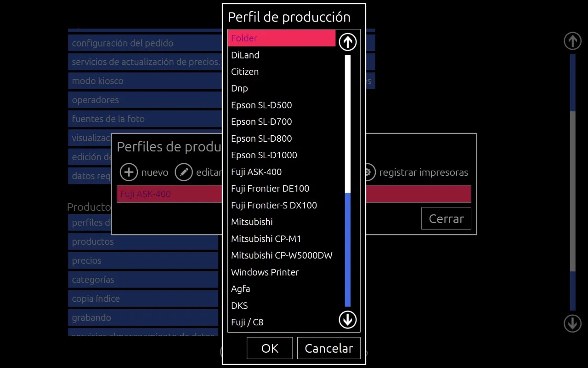Click the profile list scrollbar track

pos(348,181)
